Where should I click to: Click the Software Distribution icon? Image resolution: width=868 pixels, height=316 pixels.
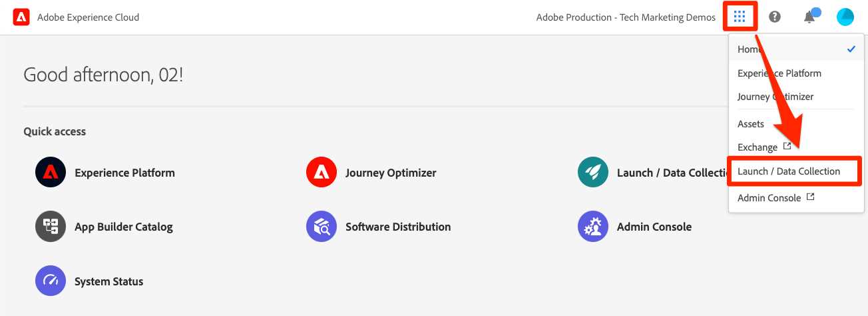coord(322,227)
